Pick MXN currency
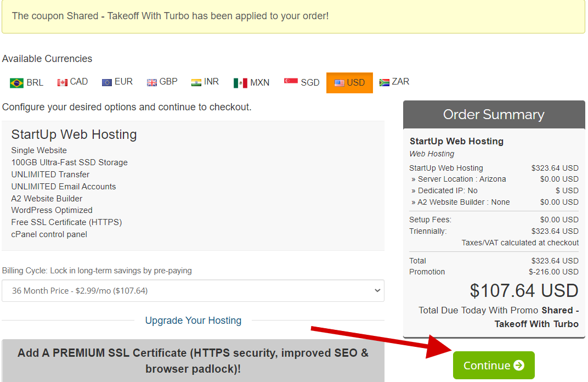 click(251, 82)
